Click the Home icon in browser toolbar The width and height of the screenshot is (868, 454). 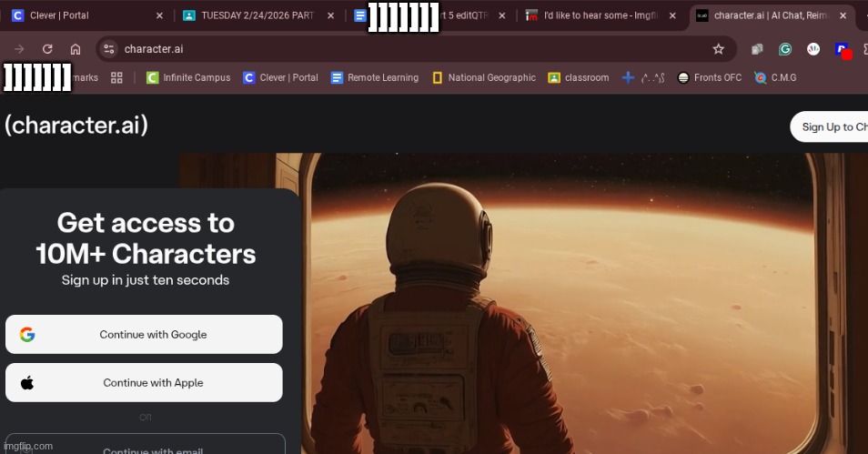[x=76, y=49]
